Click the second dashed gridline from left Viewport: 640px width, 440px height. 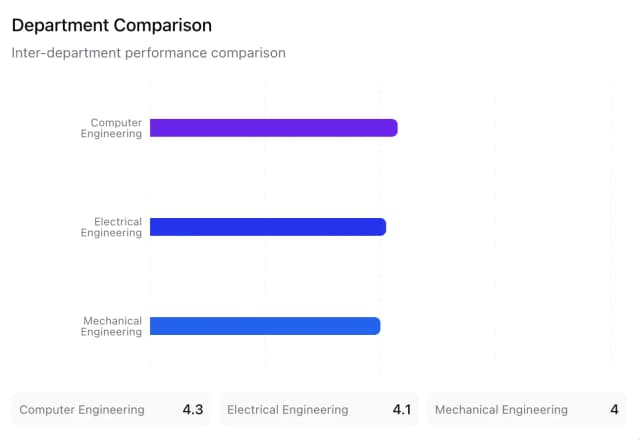[265, 180]
